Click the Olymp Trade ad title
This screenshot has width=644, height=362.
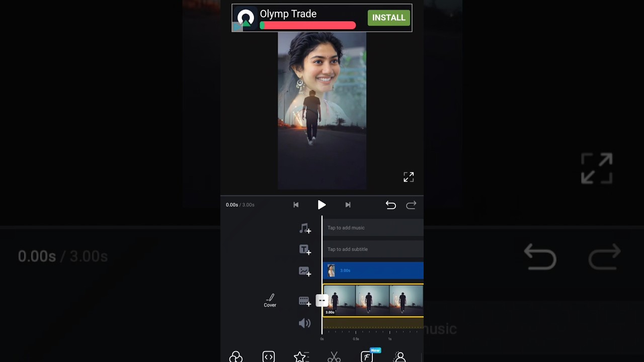click(288, 14)
